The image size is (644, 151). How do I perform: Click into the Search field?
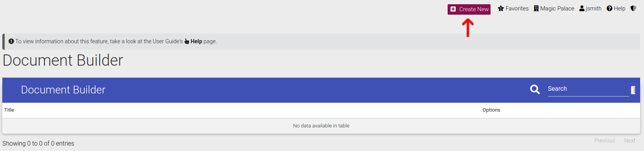(x=588, y=89)
